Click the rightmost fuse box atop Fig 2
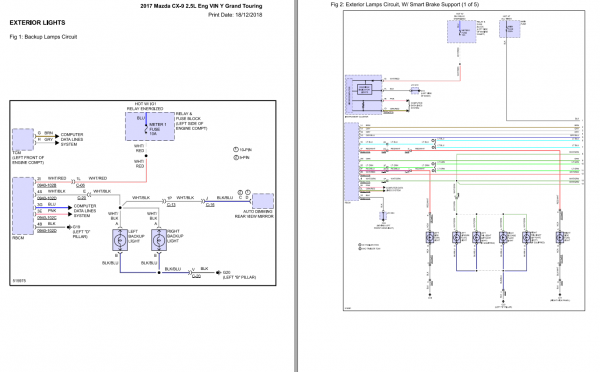This screenshot has width=600, height=372. click(x=510, y=29)
